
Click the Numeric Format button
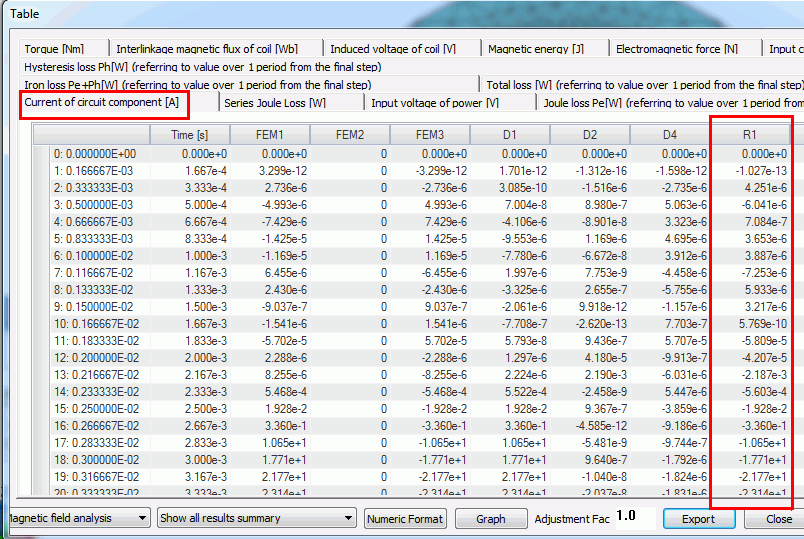[405, 519]
